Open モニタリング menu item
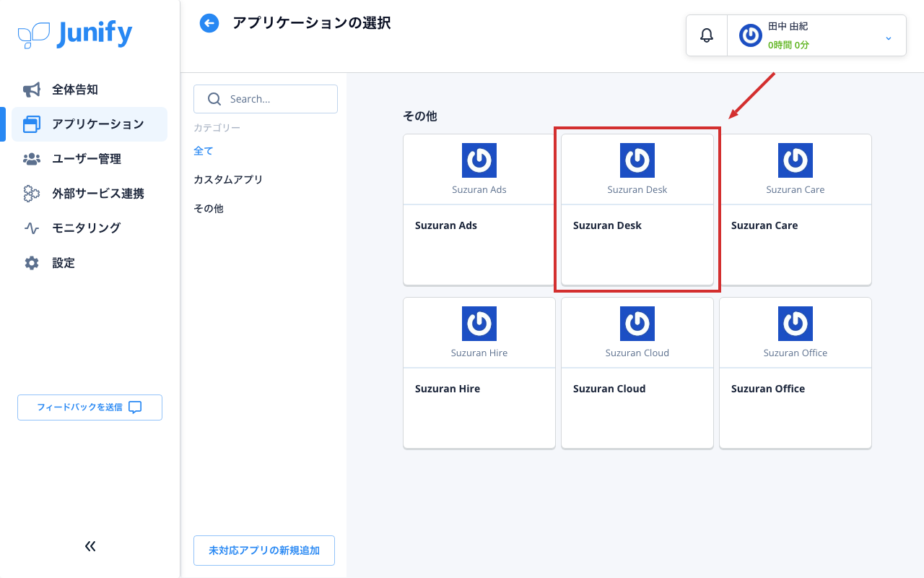Screen dimensions: 924x578 pyautogui.click(x=90, y=228)
